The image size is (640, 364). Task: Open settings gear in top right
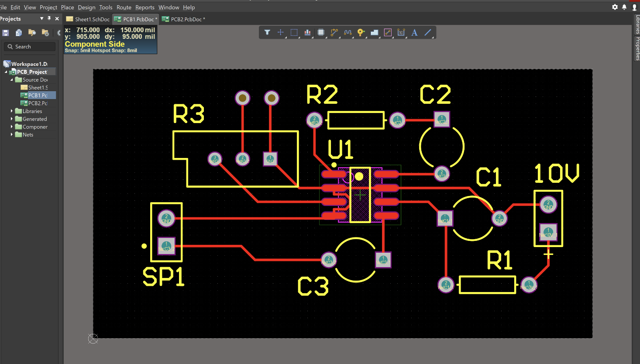pos(615,7)
